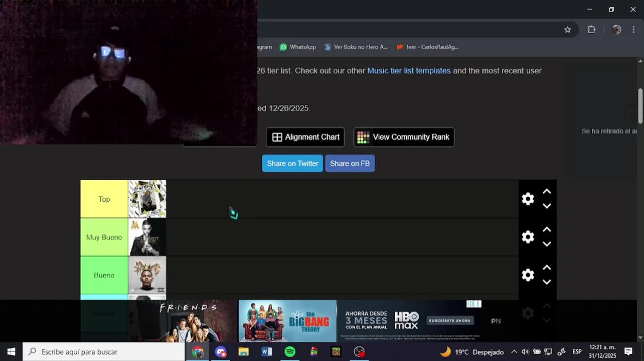Open the notification center icon
This screenshot has height=361, width=644.
pyautogui.click(x=628, y=351)
